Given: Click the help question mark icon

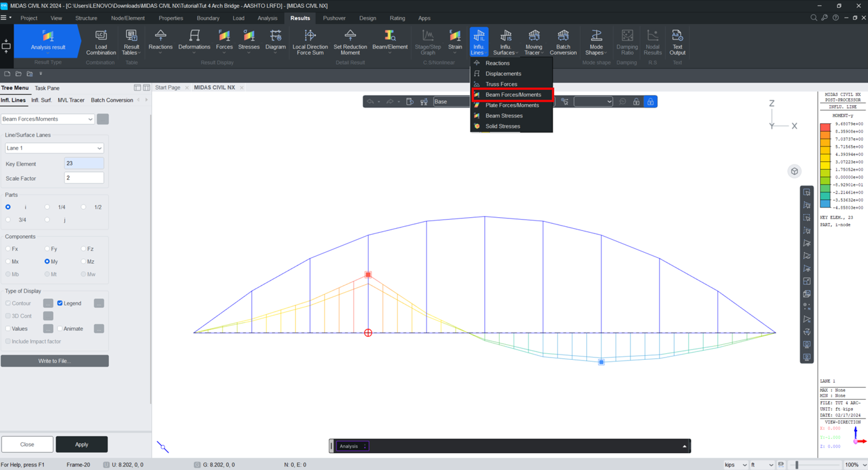Looking at the screenshot, I should pyautogui.click(x=835, y=18).
